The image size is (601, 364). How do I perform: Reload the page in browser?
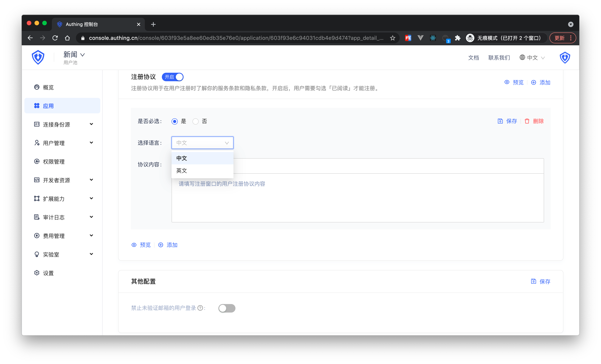(x=55, y=38)
